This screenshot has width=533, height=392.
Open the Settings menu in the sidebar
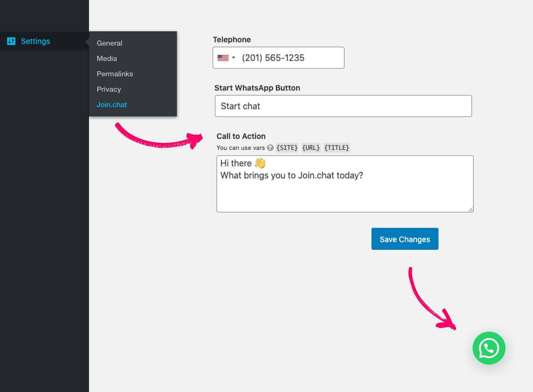[35, 41]
